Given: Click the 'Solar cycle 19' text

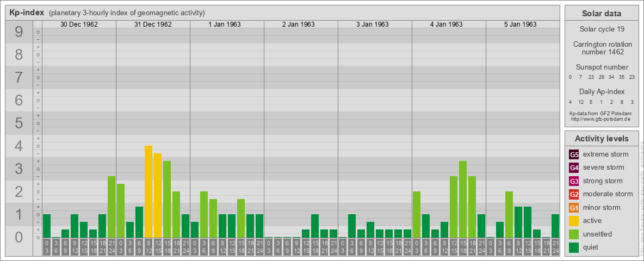Looking at the screenshot, I should coord(602,29).
